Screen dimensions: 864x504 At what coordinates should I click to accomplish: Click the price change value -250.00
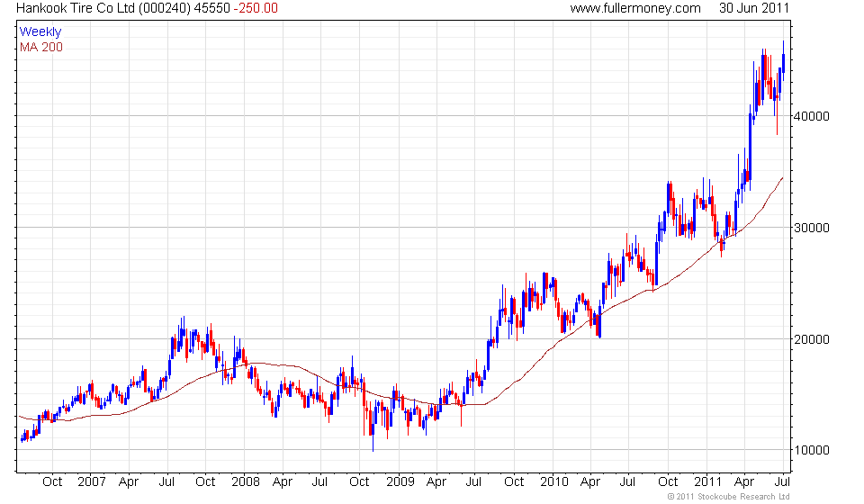[x=256, y=8]
